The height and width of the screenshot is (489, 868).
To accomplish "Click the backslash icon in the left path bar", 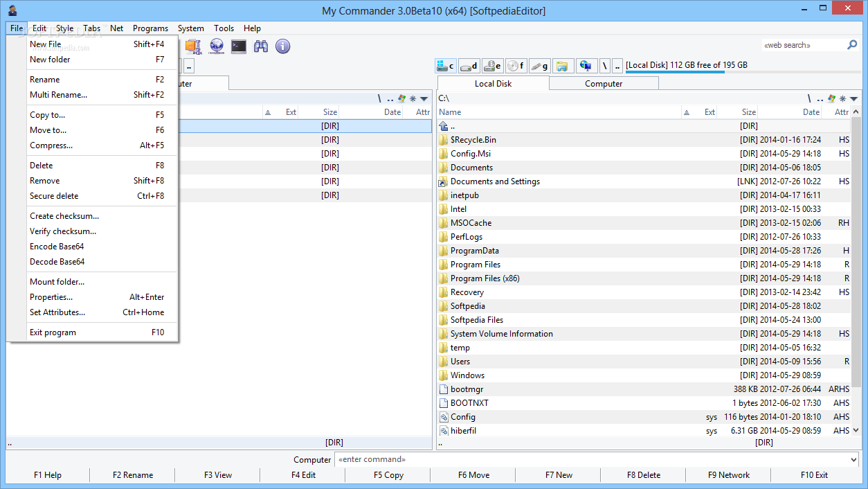I will click(379, 98).
